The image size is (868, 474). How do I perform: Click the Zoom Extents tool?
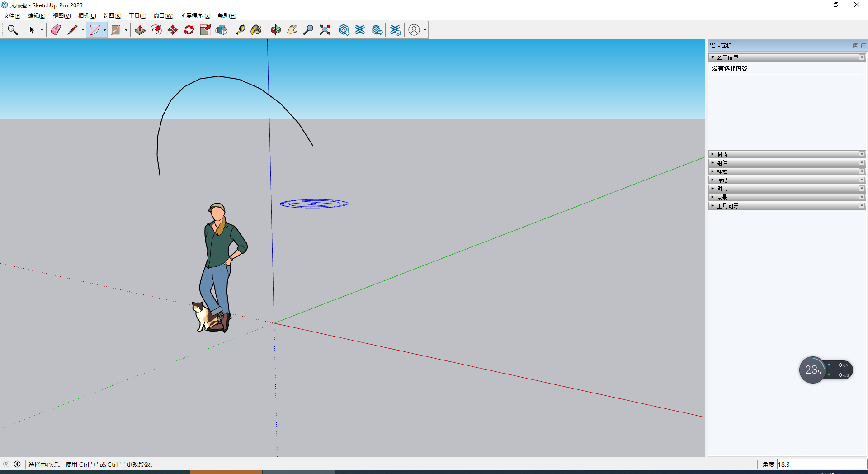325,30
